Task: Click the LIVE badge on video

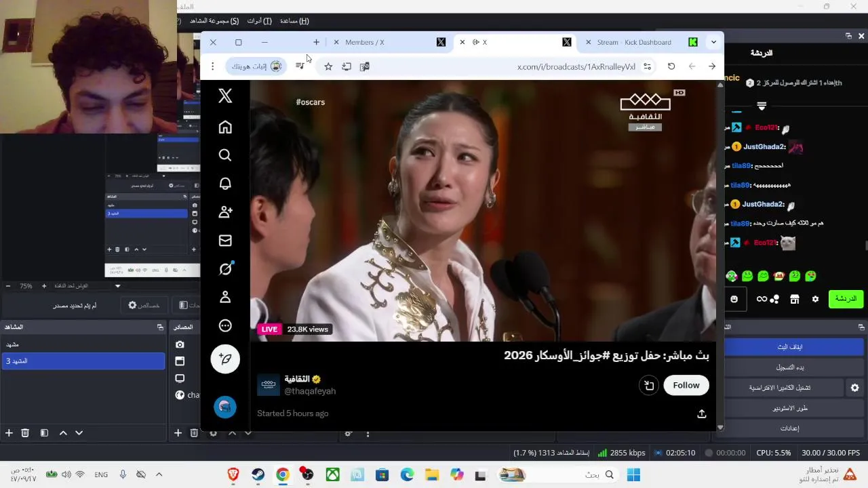Action: (269, 329)
